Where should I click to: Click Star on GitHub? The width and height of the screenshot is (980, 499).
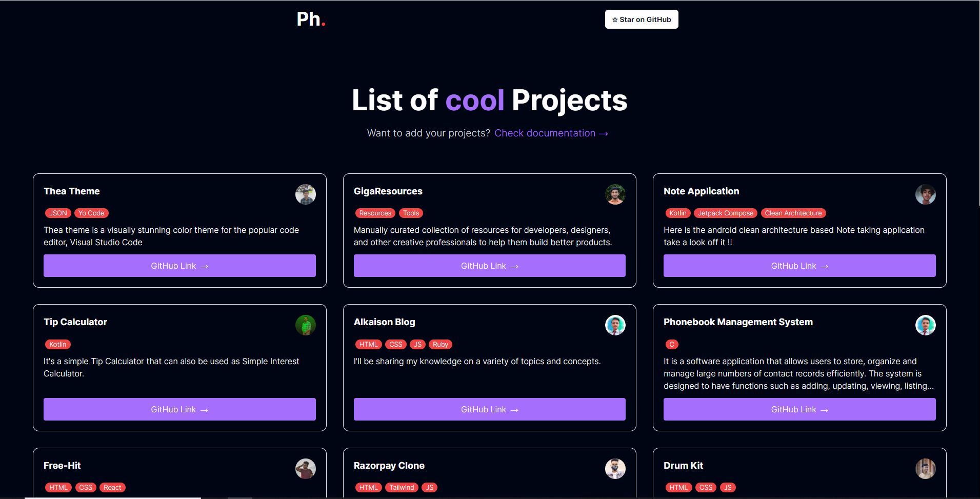click(641, 19)
